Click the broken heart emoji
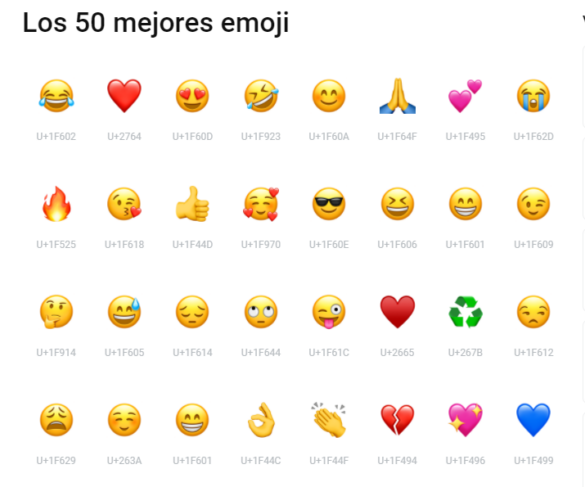Viewport: 585px width, 487px height. (397, 420)
